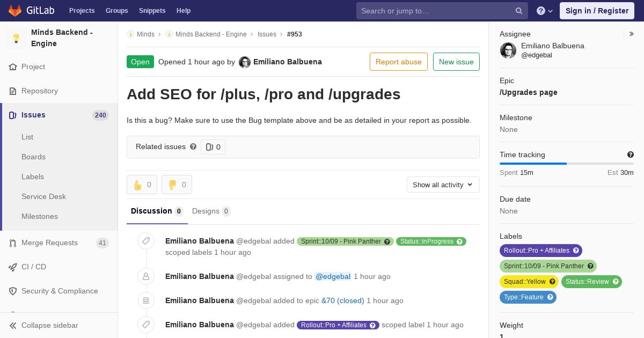Click Emiliano Balbuena author name in header

[288, 62]
